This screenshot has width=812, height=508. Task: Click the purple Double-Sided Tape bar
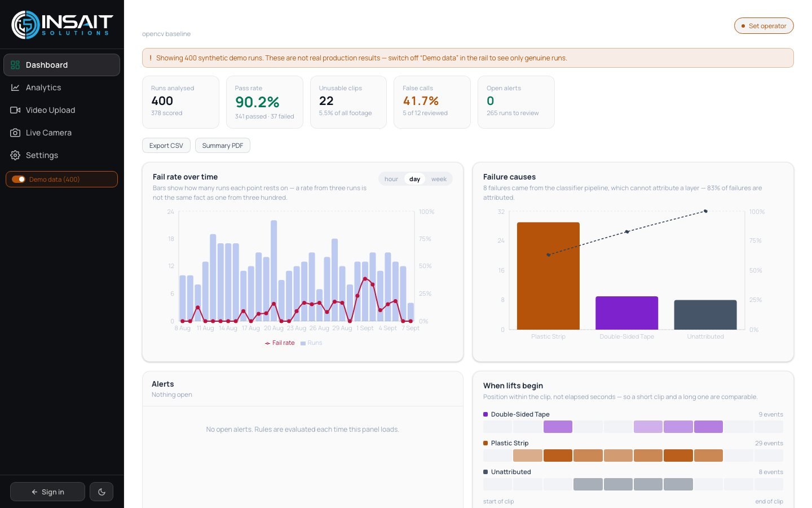tap(626, 313)
